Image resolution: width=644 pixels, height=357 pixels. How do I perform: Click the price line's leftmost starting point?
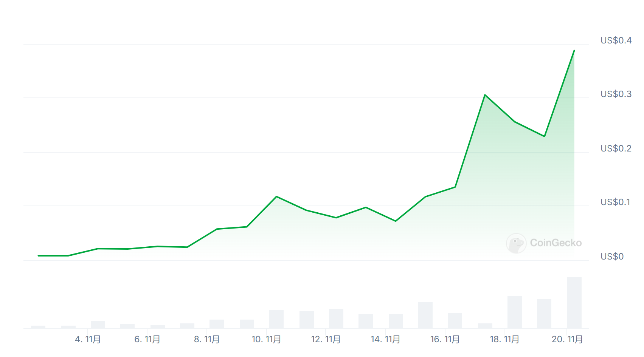(38, 256)
